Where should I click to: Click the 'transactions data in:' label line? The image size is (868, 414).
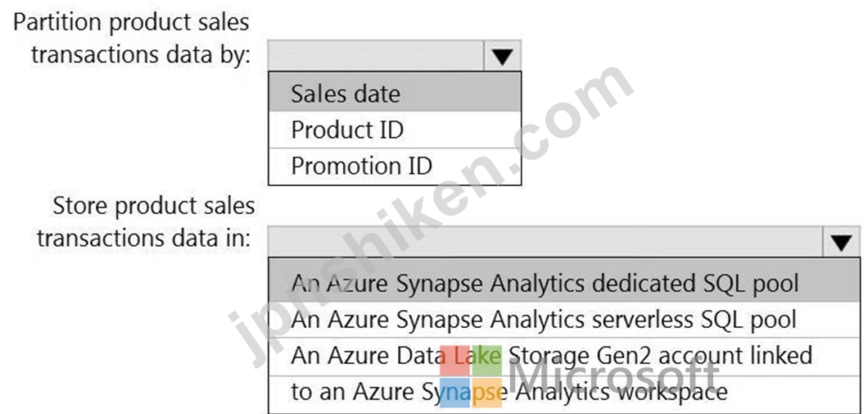[144, 239]
